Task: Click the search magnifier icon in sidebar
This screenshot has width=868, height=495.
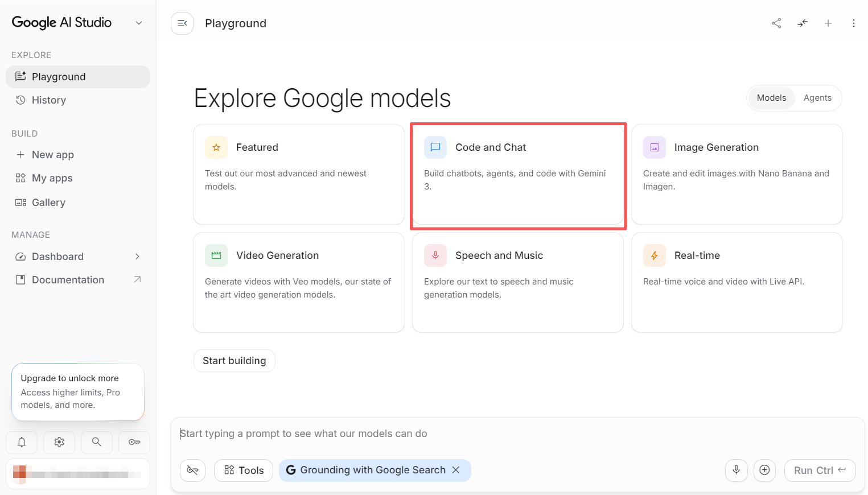Action: coord(97,442)
